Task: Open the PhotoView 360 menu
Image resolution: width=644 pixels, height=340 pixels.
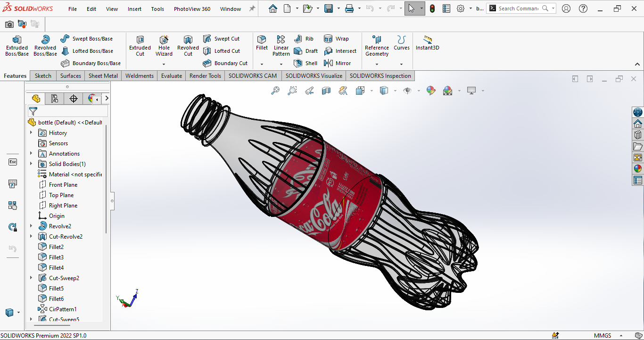Action: pyautogui.click(x=192, y=9)
